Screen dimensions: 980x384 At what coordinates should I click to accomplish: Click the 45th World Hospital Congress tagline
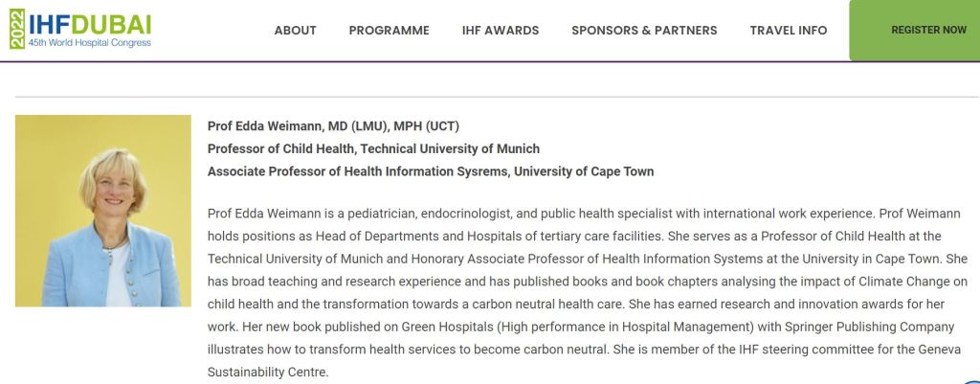point(90,43)
